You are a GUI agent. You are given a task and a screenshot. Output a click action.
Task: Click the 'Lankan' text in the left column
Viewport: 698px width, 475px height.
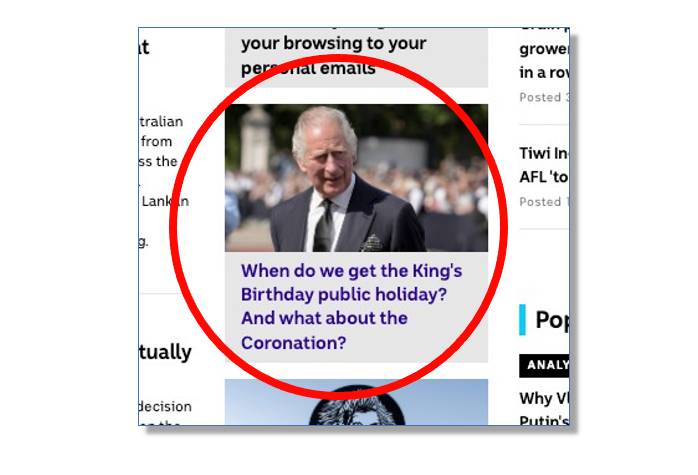point(165,201)
